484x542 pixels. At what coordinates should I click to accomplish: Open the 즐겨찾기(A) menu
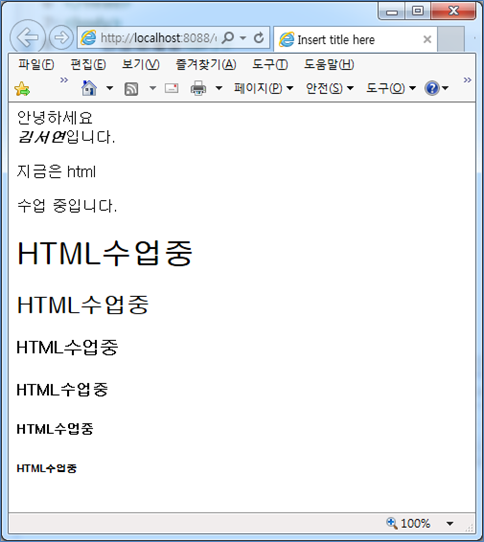[x=206, y=64]
